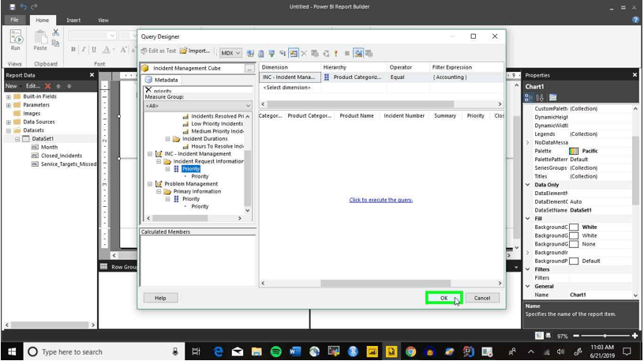Click the ellipsis button beside Incident Management Cube

(x=249, y=68)
